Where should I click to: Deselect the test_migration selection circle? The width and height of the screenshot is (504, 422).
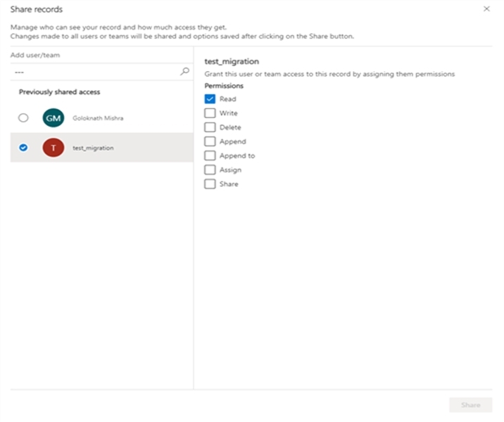point(23,148)
